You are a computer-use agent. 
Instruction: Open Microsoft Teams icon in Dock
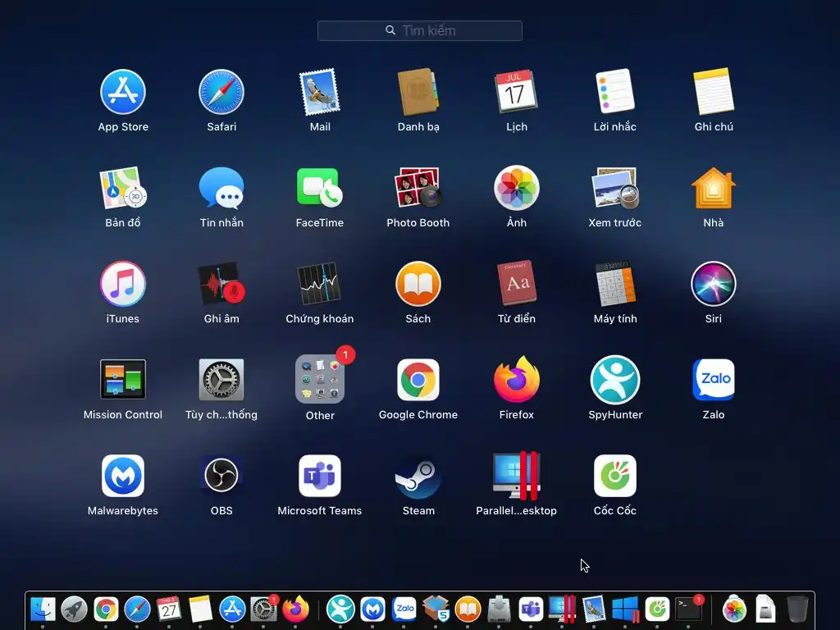pyautogui.click(x=531, y=609)
